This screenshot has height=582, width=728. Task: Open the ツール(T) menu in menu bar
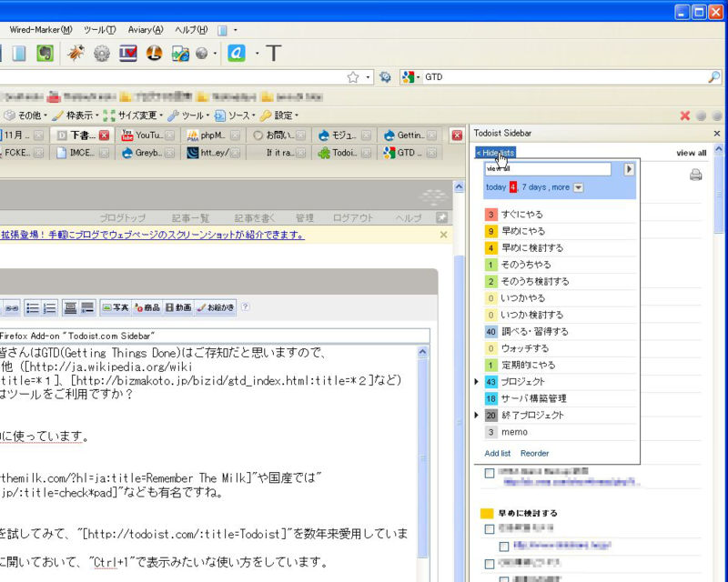(x=100, y=30)
